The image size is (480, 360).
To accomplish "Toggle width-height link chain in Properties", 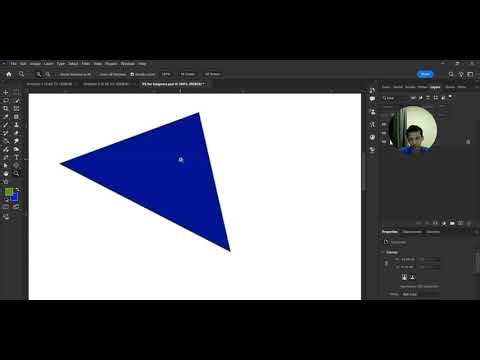I will (x=387, y=263).
